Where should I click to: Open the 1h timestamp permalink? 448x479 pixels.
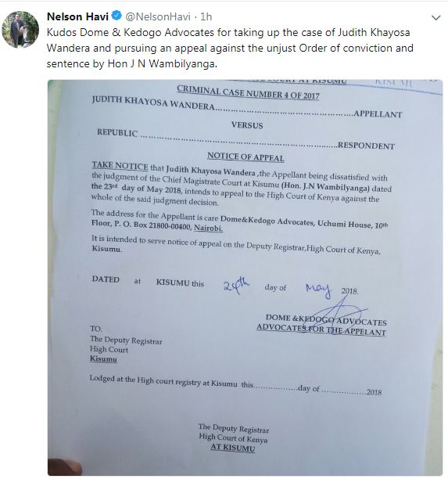[206, 16]
